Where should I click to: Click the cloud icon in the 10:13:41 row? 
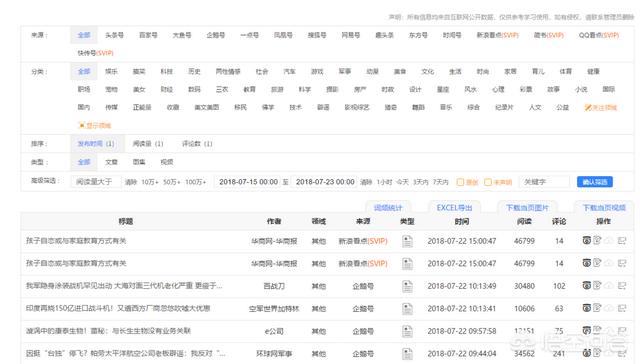tap(609, 308)
